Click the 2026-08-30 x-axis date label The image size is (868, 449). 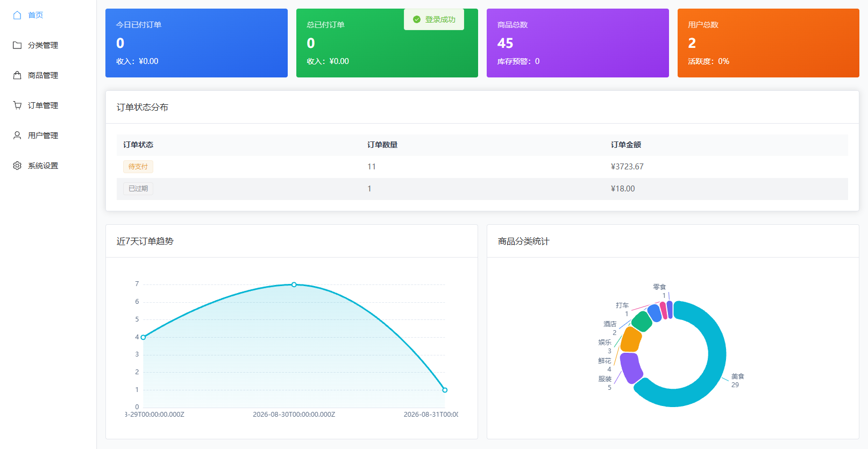tap(294, 415)
